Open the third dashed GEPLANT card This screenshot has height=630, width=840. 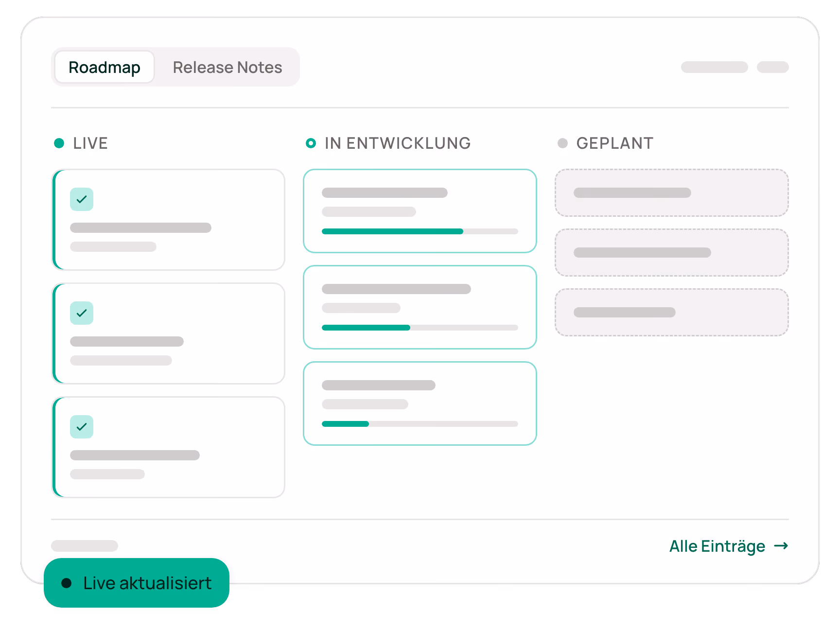(x=672, y=312)
